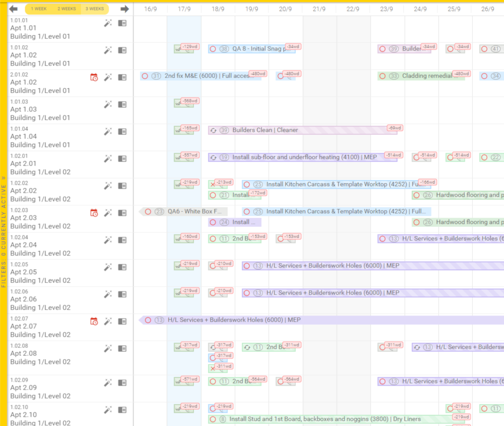Image resolution: width=504 pixels, height=426 pixels.
Task: Advance the timeline with the right arrow
Action: (124, 8)
